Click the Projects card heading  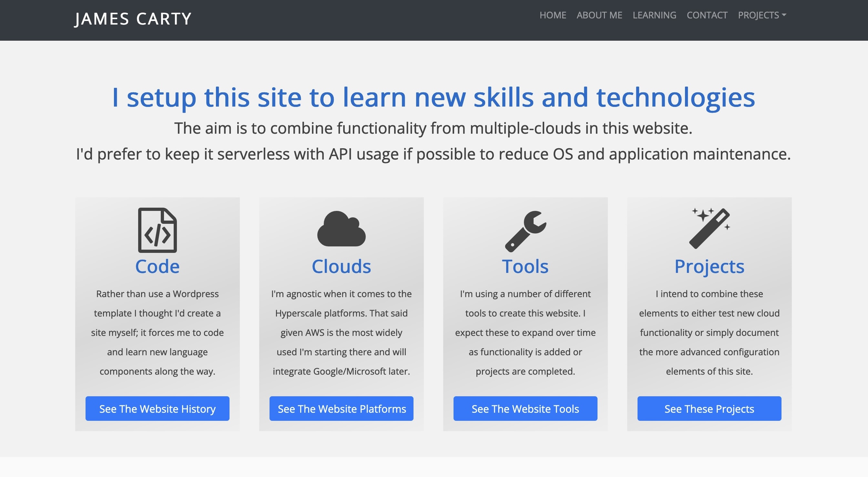[709, 266]
